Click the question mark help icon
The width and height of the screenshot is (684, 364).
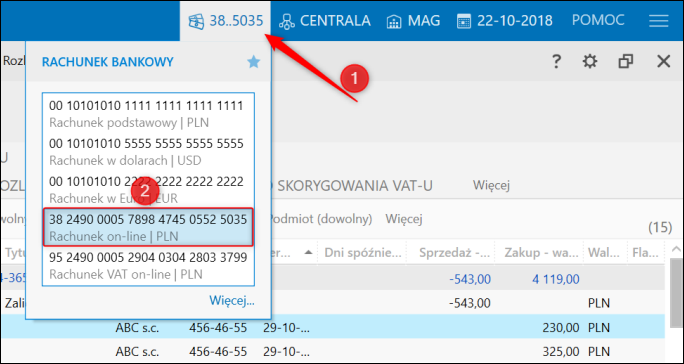(x=556, y=62)
